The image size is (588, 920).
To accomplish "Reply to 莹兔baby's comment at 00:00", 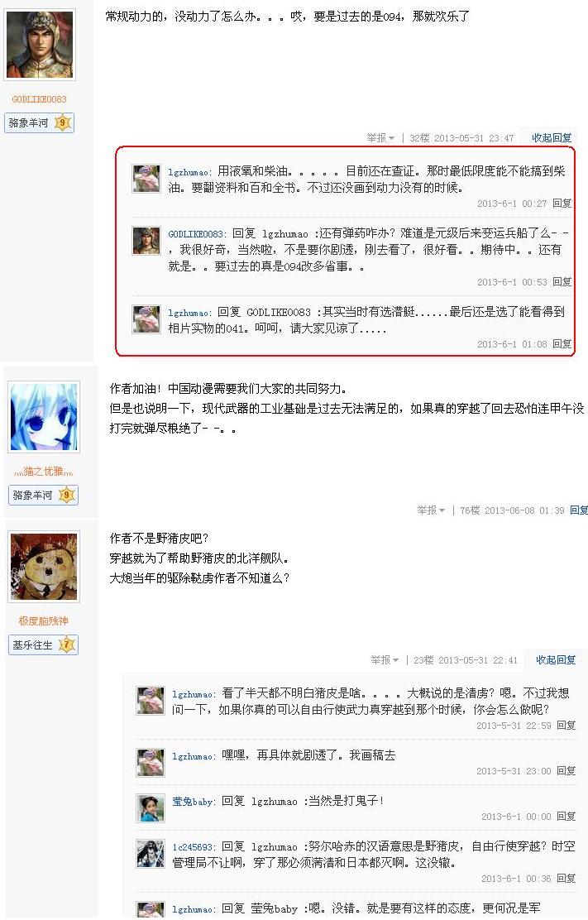I will 566,816.
